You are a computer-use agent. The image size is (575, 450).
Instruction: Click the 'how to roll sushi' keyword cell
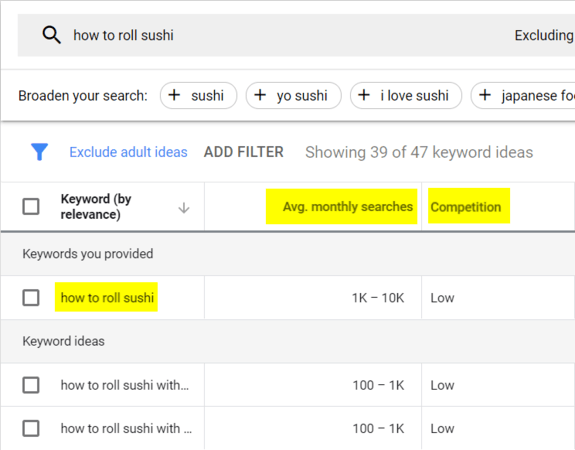click(x=107, y=297)
